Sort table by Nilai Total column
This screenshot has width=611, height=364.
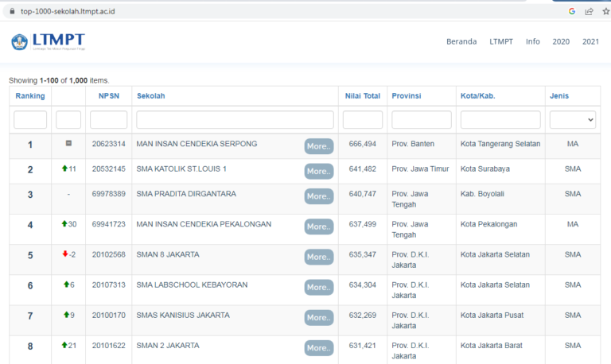[x=362, y=96]
